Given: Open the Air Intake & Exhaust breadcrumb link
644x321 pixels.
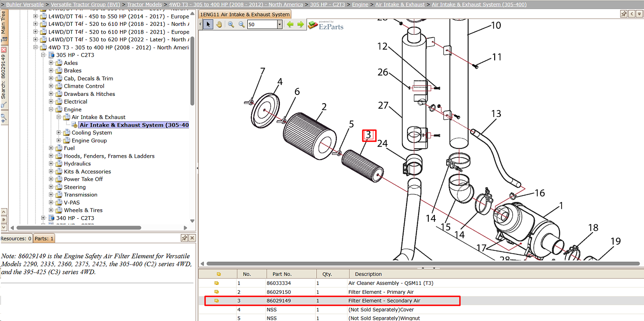Looking at the screenshot, I should (x=400, y=4).
